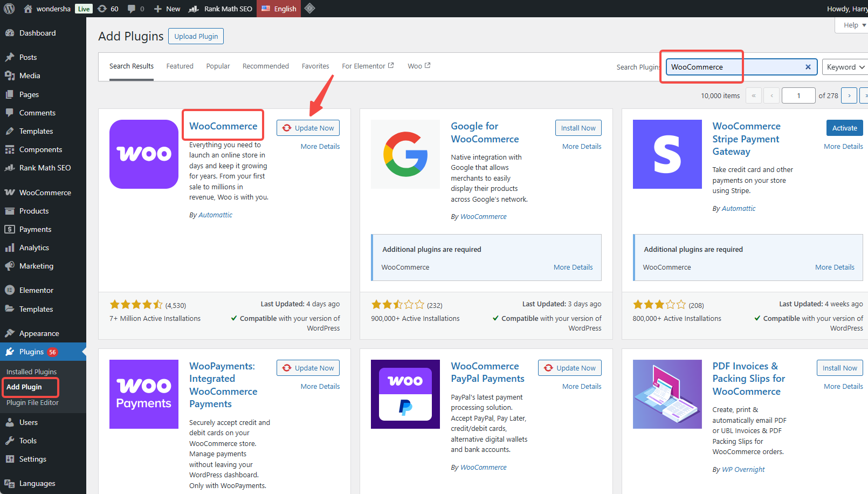
Task: Switch to the Popular plugins tab
Action: tap(218, 66)
